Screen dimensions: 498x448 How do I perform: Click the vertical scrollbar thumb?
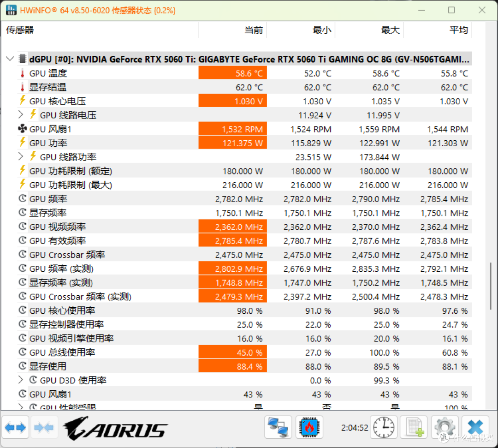[x=491, y=286]
